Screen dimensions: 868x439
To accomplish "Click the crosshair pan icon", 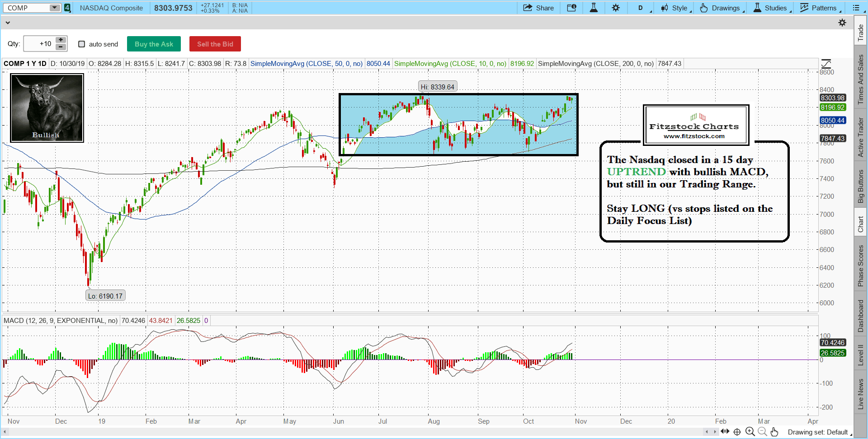I will coord(737,432).
